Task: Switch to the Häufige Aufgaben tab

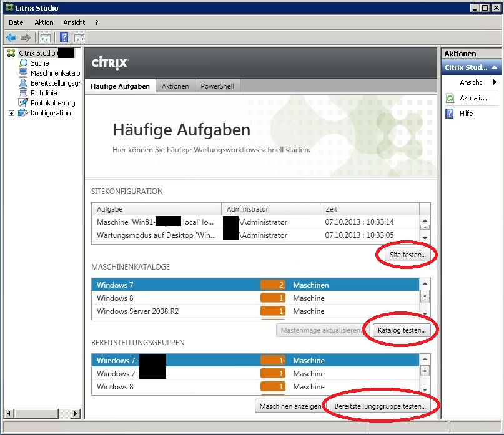Action: click(x=120, y=86)
